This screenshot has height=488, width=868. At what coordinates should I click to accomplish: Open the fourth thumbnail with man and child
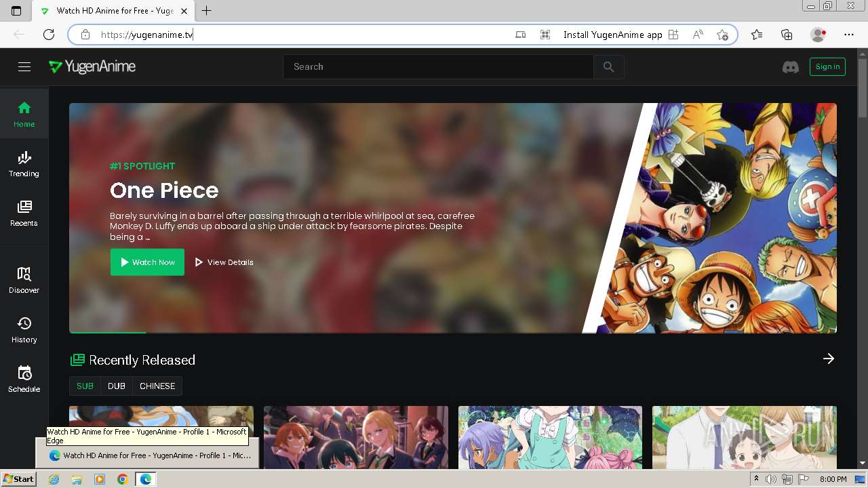point(745,437)
